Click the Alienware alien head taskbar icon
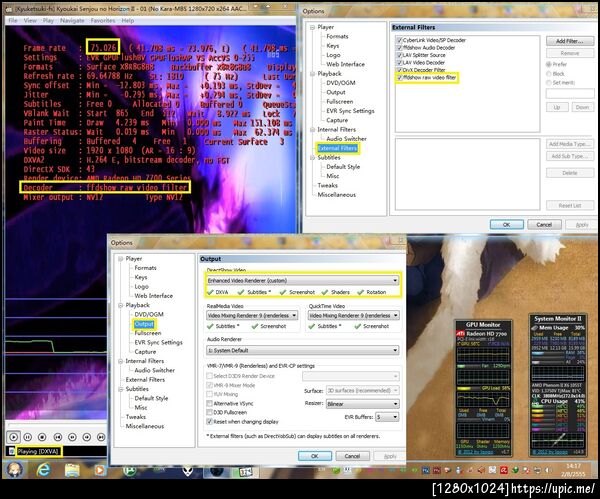This screenshot has width=600, height=499. click(188, 470)
